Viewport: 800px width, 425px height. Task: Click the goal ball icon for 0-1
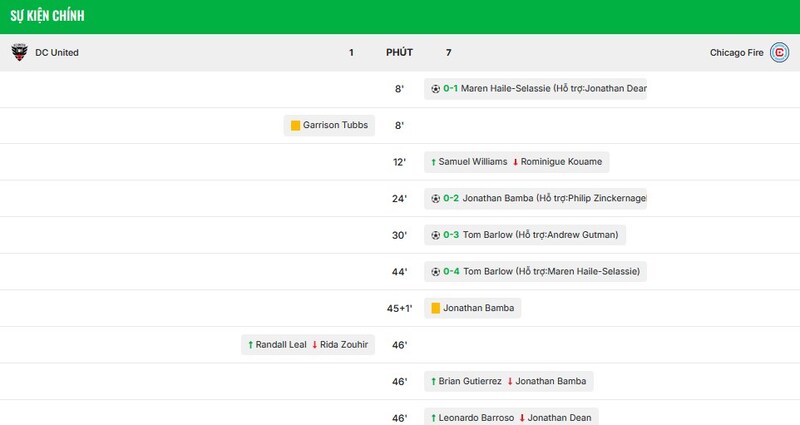(435, 89)
